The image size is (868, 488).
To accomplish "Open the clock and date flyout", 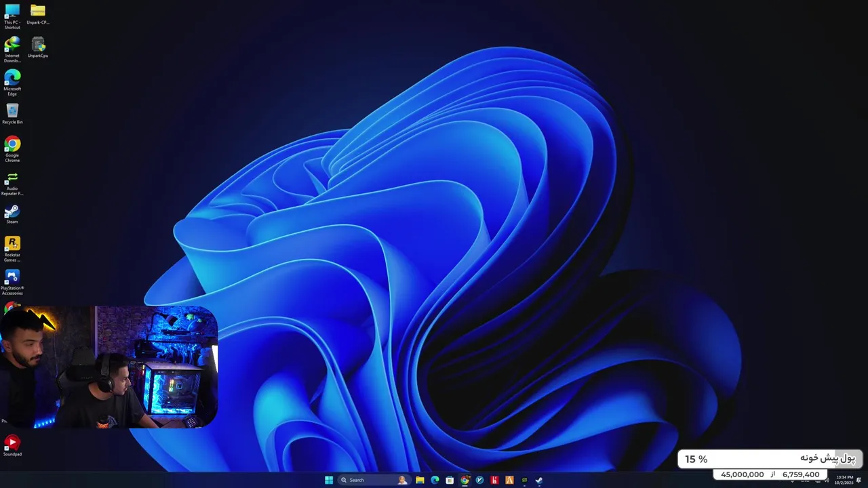I will point(844,480).
